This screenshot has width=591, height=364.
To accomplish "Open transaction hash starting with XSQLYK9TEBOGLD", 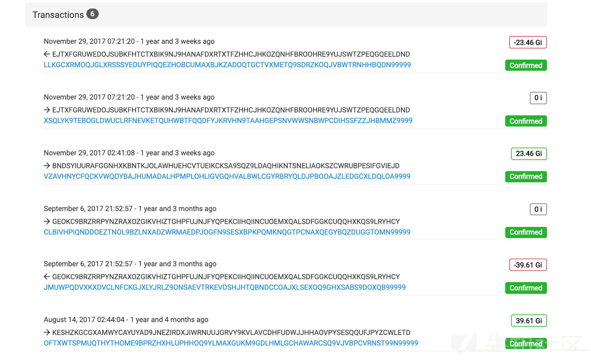I will pyautogui.click(x=228, y=121).
